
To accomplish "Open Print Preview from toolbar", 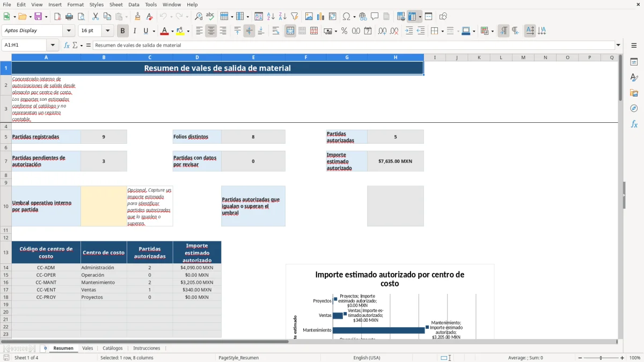I will click(80, 17).
